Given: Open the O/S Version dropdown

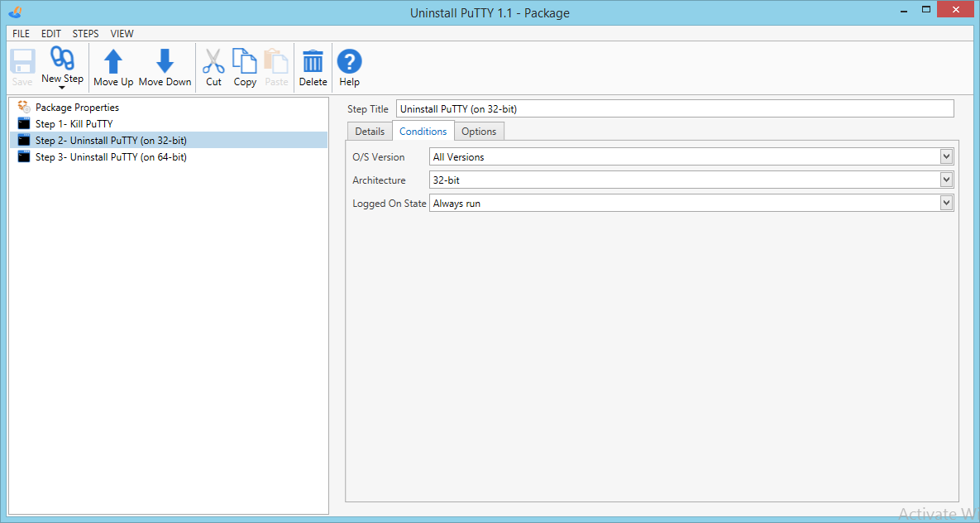Looking at the screenshot, I should [x=946, y=156].
